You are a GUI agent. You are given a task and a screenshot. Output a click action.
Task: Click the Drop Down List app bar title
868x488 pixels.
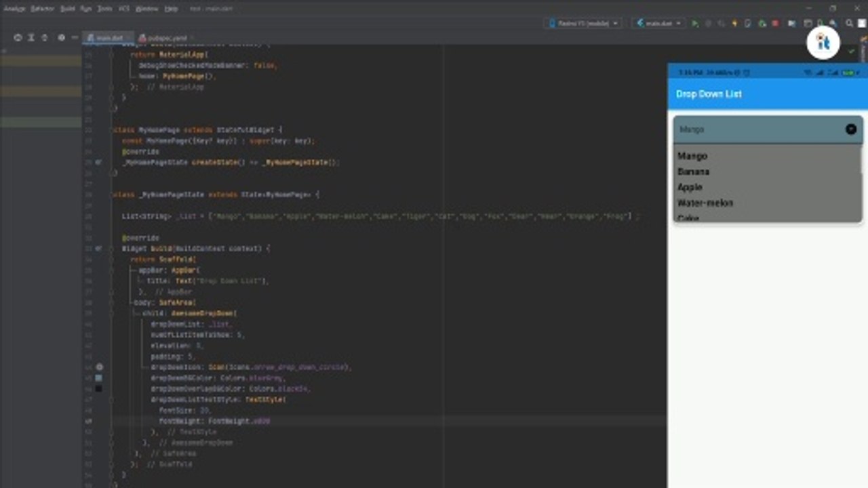[709, 94]
